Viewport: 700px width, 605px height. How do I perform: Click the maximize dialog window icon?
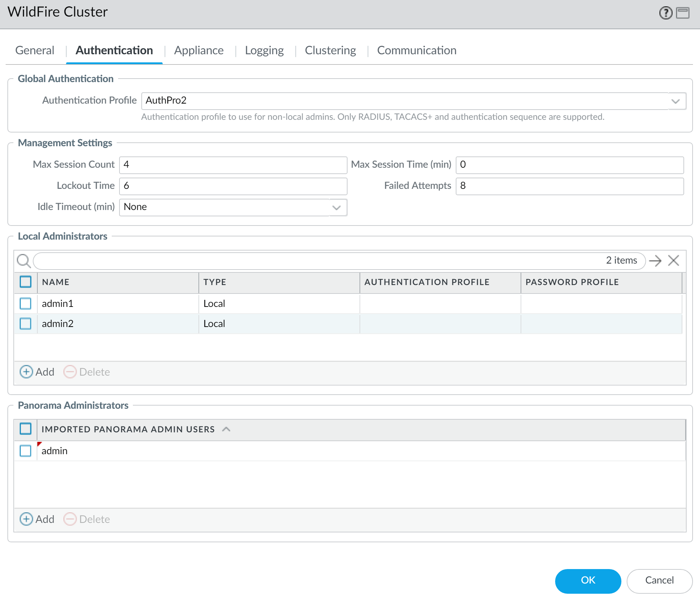point(683,13)
